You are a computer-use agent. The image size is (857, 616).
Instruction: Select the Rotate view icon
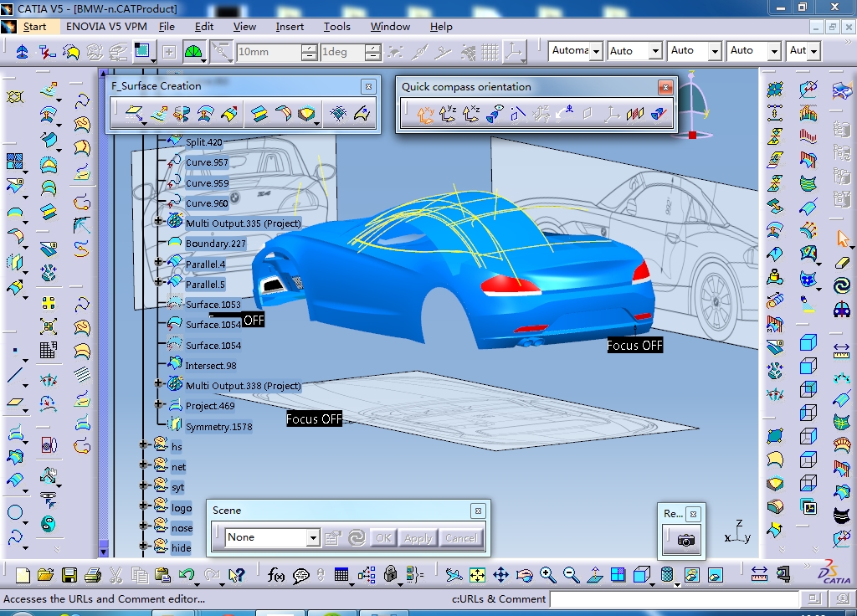click(524, 575)
